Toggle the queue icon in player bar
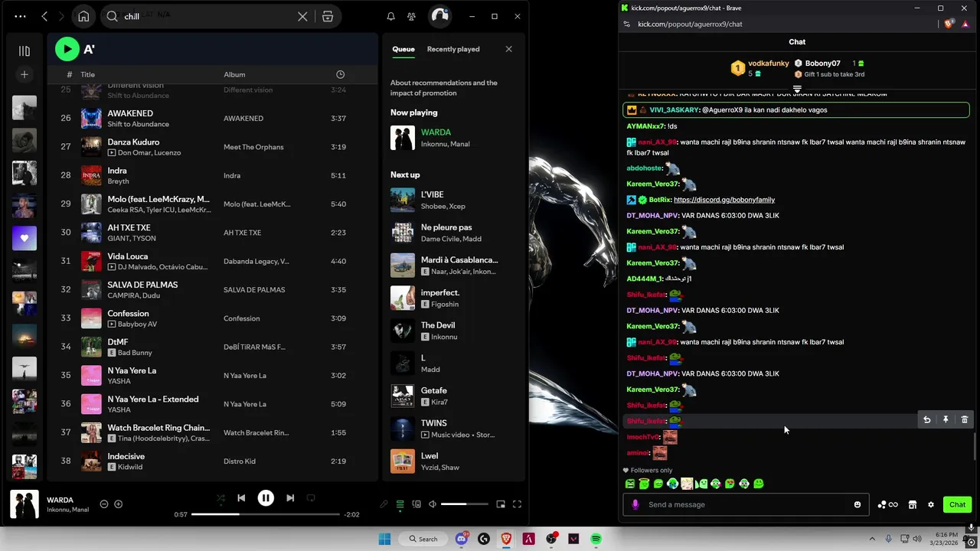 click(x=400, y=504)
